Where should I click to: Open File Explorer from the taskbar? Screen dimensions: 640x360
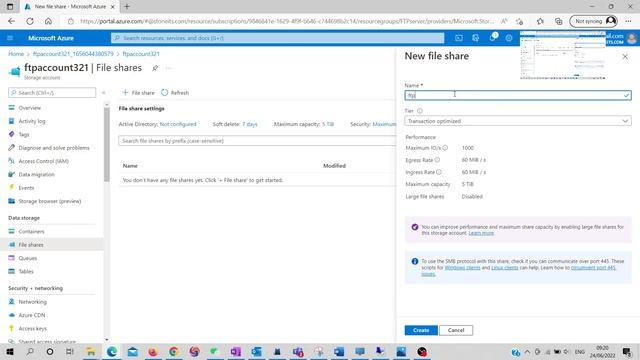coord(91,352)
